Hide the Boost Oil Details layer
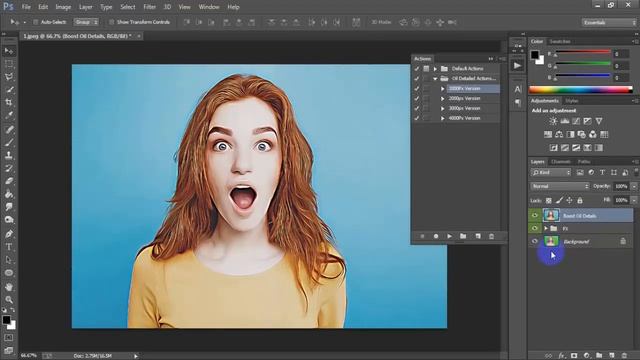Screen dimensions: 640x360 coord(535,216)
